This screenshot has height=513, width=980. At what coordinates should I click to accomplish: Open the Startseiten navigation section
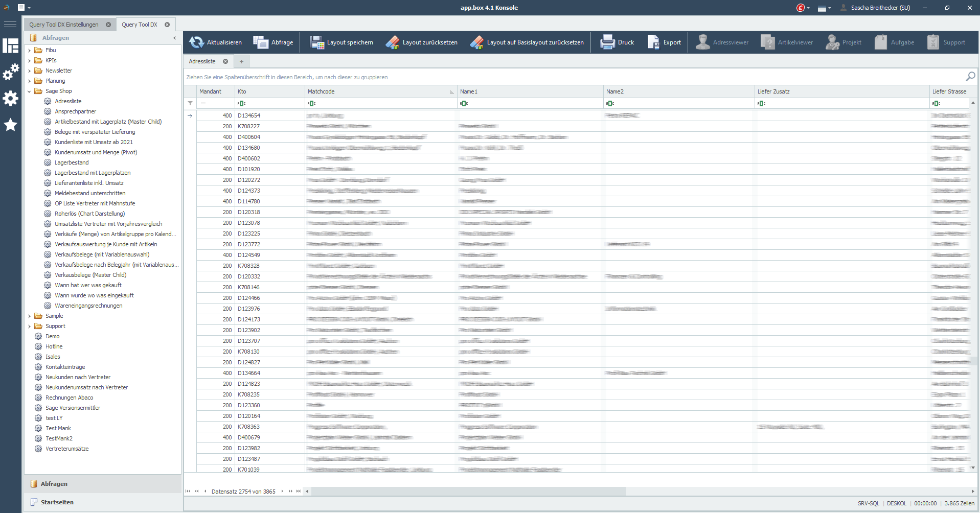click(103, 502)
